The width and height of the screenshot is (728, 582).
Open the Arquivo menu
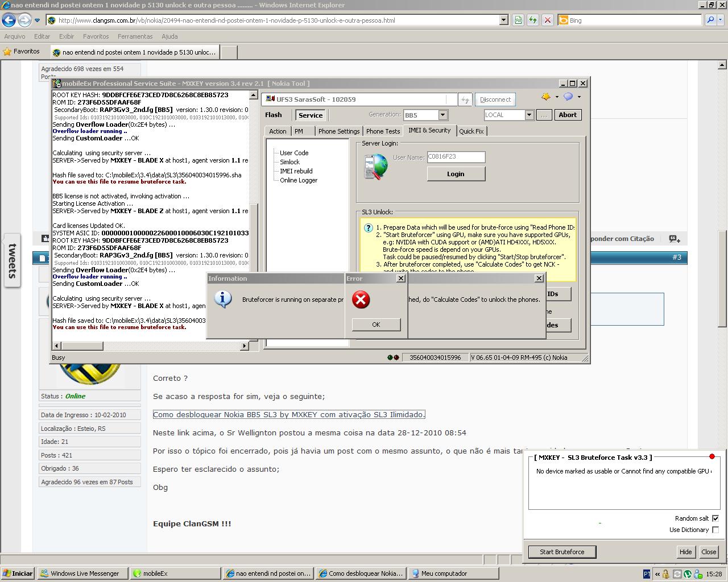tap(15, 36)
